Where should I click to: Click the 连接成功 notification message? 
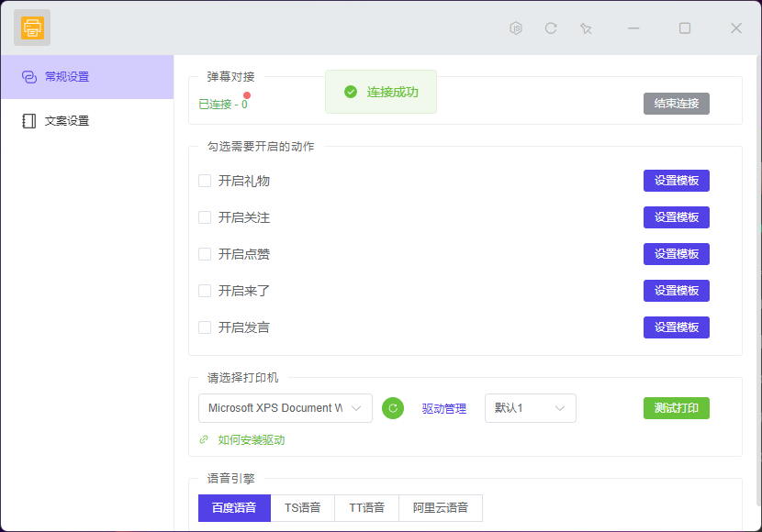click(381, 92)
